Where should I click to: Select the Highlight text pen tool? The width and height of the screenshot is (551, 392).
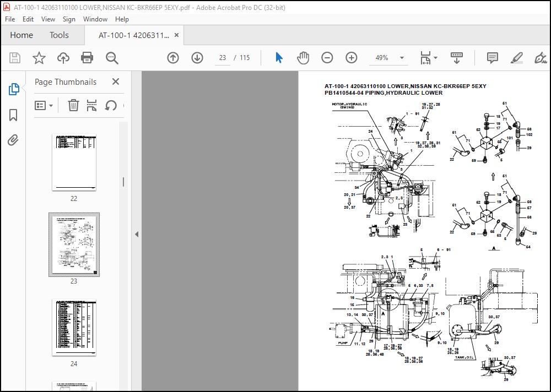tap(516, 58)
